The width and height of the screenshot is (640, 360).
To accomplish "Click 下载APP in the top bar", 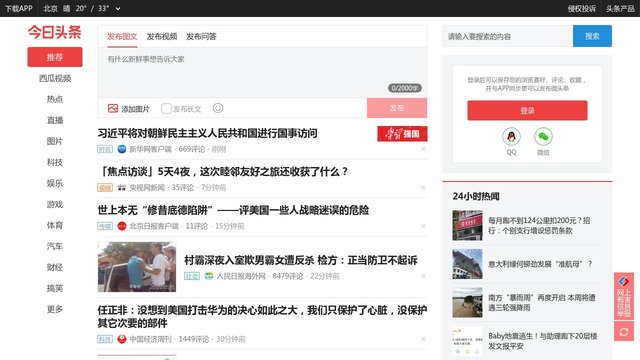I will pyautogui.click(x=18, y=8).
